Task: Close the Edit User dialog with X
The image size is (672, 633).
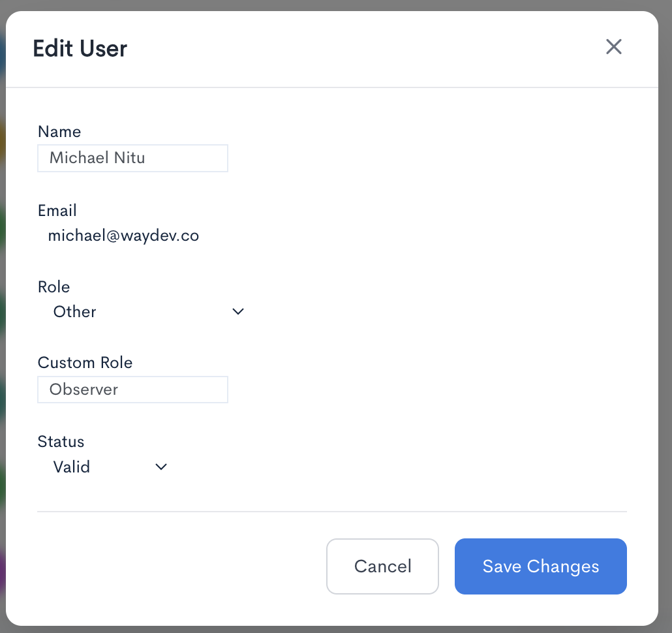Action: pyautogui.click(x=613, y=47)
